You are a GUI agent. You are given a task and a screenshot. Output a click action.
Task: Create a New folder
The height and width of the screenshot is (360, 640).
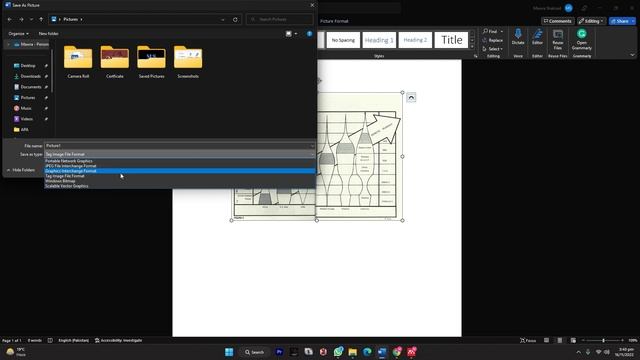(x=48, y=33)
